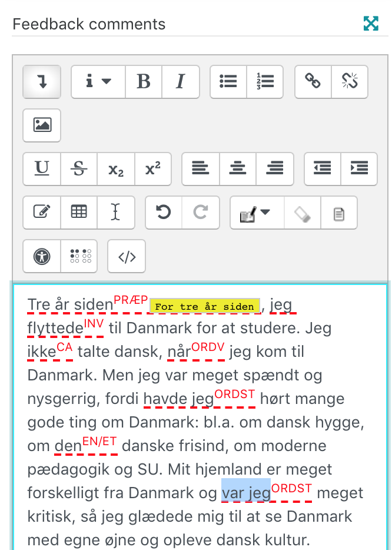
Task: Indent the paragraph
Action: (x=359, y=169)
